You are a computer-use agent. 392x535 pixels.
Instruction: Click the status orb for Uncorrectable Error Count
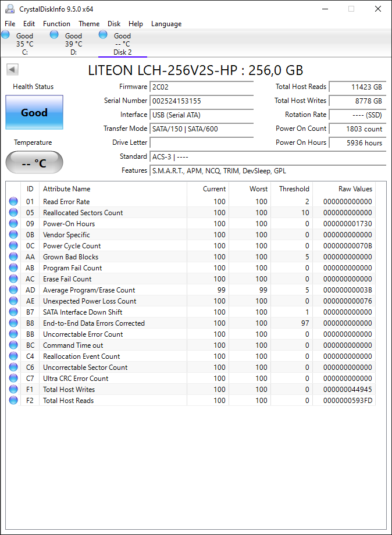pos(13,334)
